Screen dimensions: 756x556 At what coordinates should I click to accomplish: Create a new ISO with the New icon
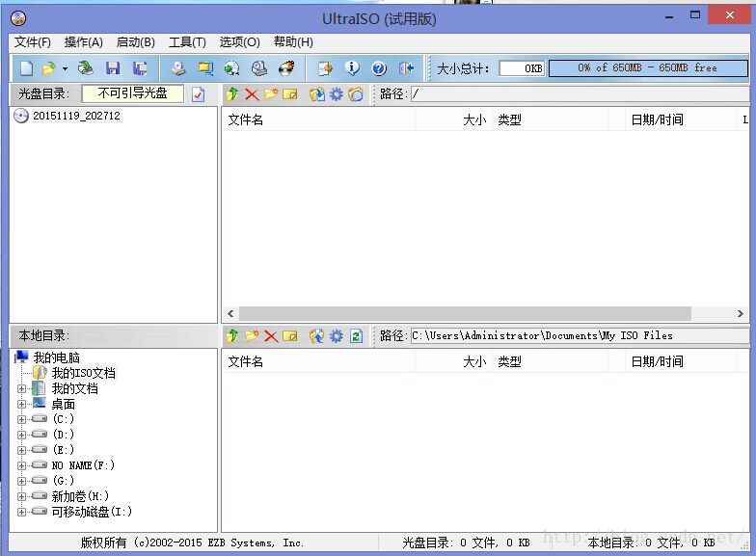point(27,68)
